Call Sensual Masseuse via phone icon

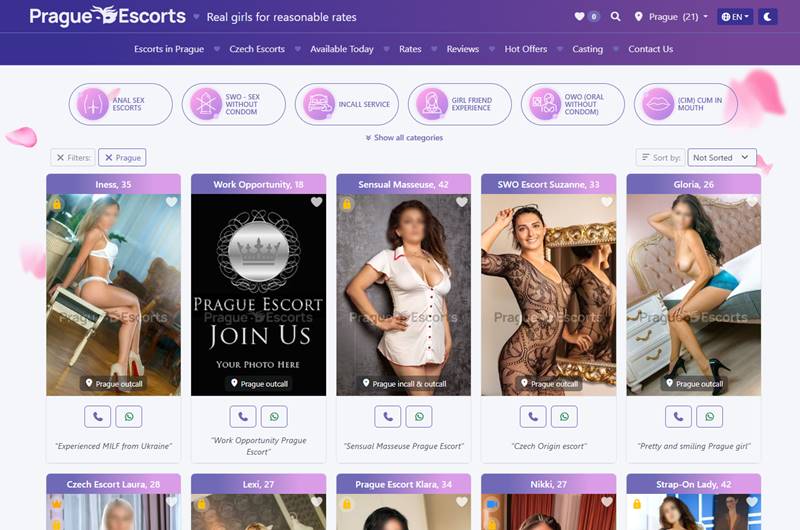pos(388,417)
